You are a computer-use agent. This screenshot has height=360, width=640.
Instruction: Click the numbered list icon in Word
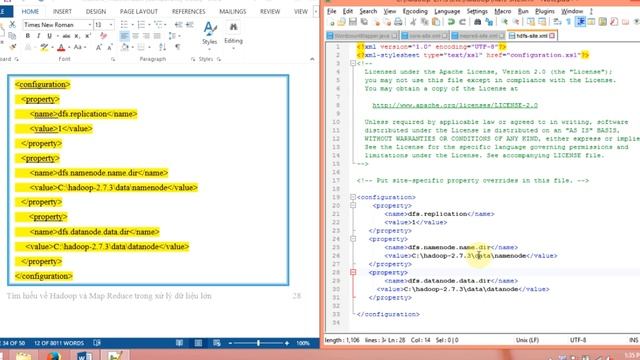[141, 25]
